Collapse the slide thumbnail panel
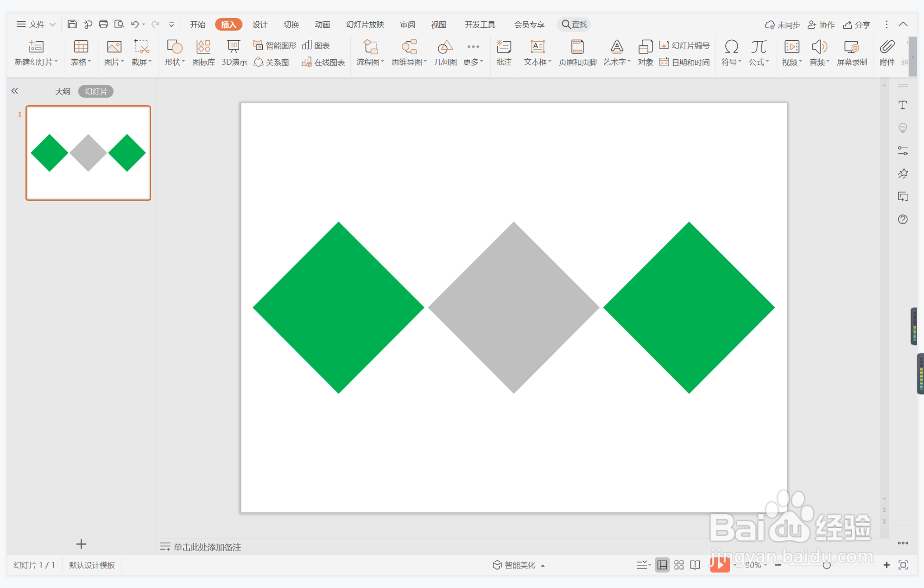924x588 pixels. [x=15, y=91]
